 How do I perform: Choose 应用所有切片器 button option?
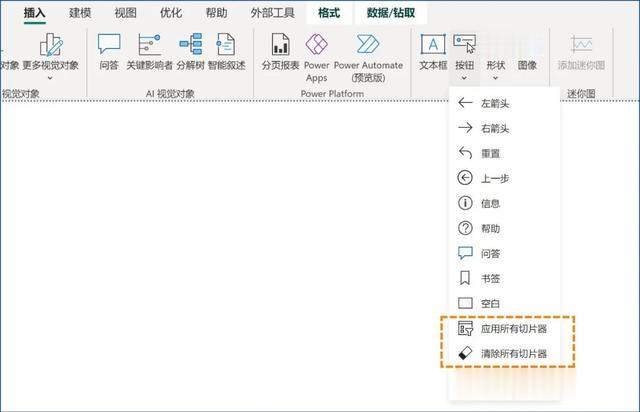tap(504, 328)
